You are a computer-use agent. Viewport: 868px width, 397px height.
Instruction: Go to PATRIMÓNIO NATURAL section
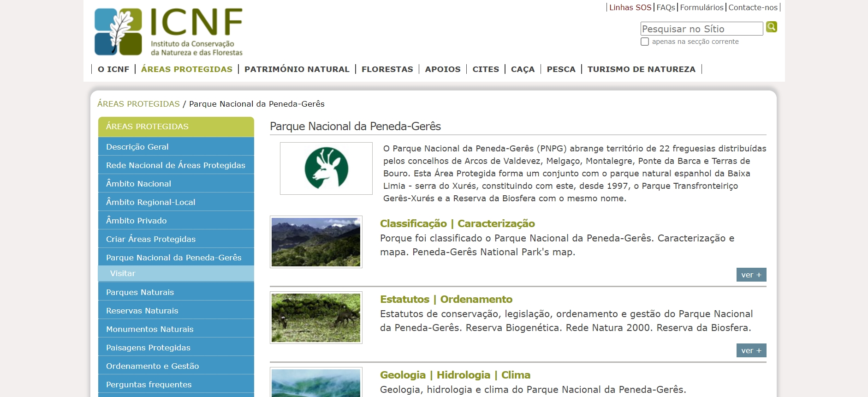tap(297, 69)
